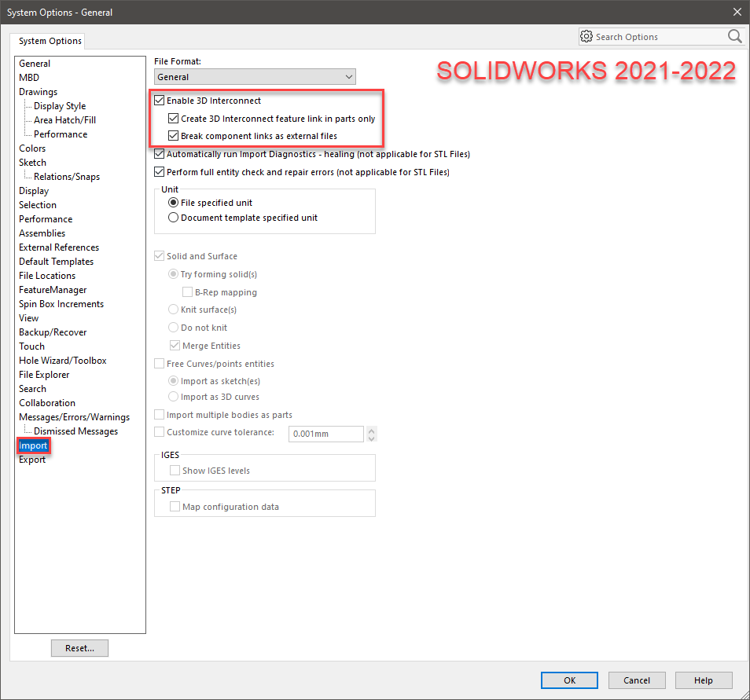This screenshot has height=700, width=750.
Task: Select Display Style under Drawings
Action: point(60,106)
